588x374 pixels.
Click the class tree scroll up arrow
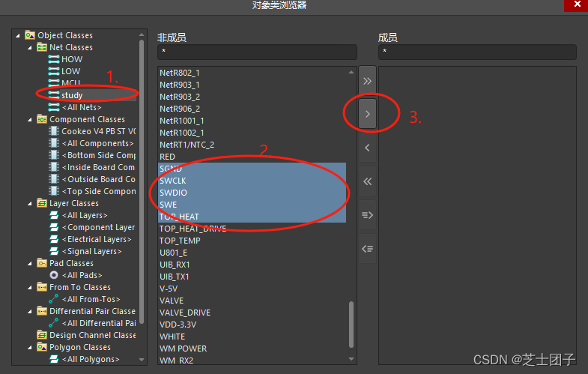tap(142, 35)
